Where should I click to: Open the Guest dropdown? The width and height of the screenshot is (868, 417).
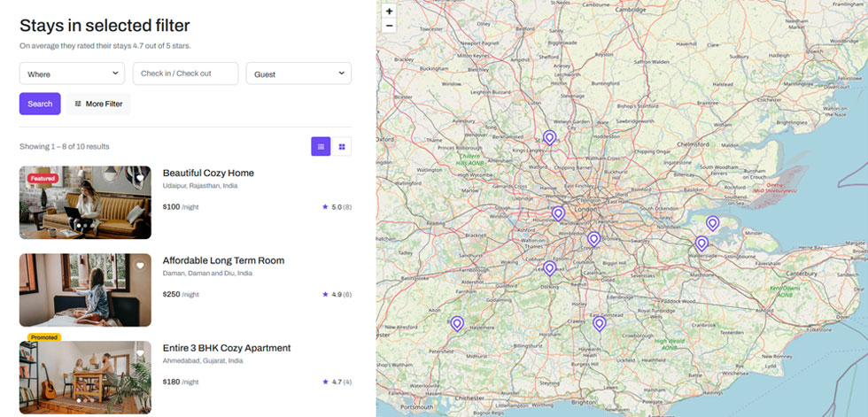click(298, 73)
